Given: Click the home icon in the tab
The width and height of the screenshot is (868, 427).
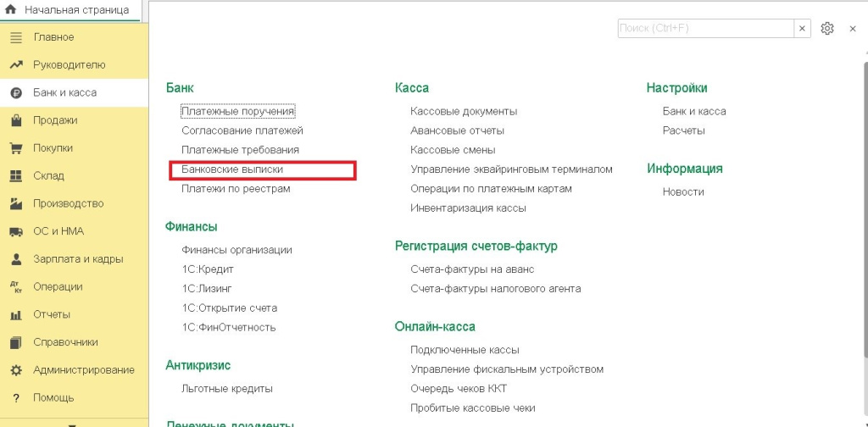Looking at the screenshot, I should tap(10, 9).
